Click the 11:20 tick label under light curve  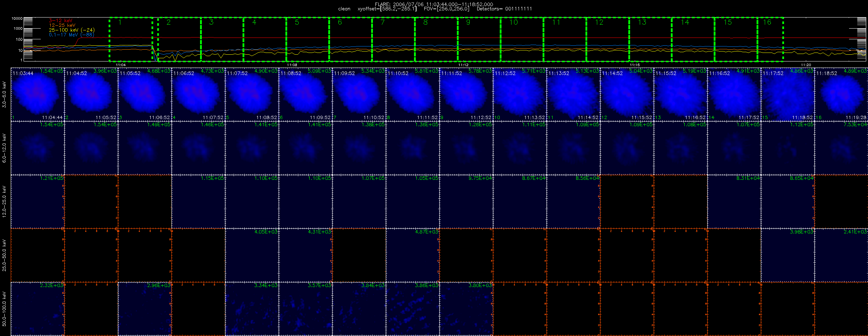pos(806,65)
